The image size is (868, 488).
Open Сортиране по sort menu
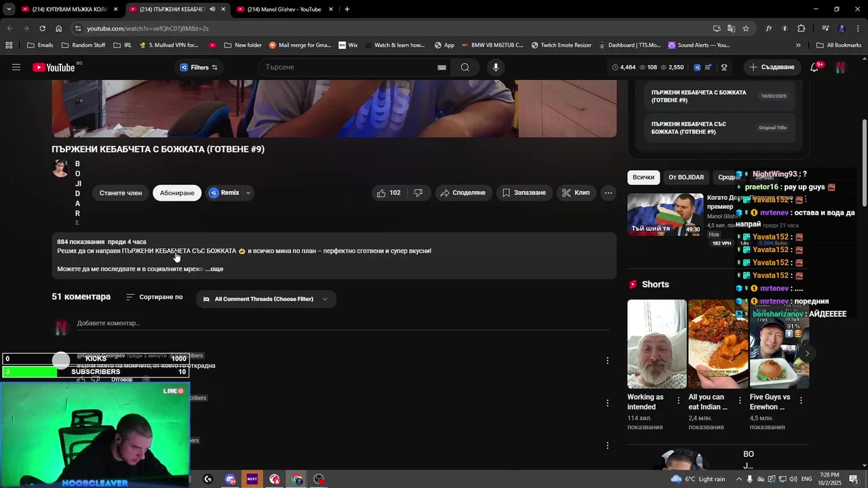point(155,297)
